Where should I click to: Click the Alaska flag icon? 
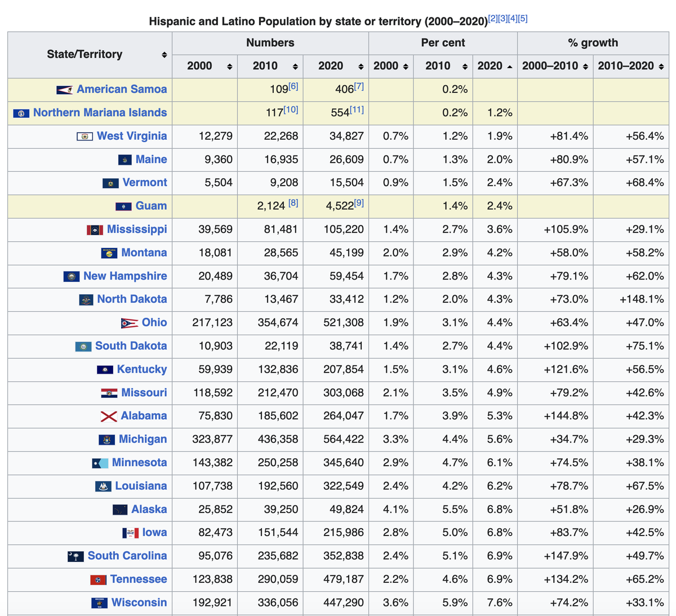pos(120,510)
